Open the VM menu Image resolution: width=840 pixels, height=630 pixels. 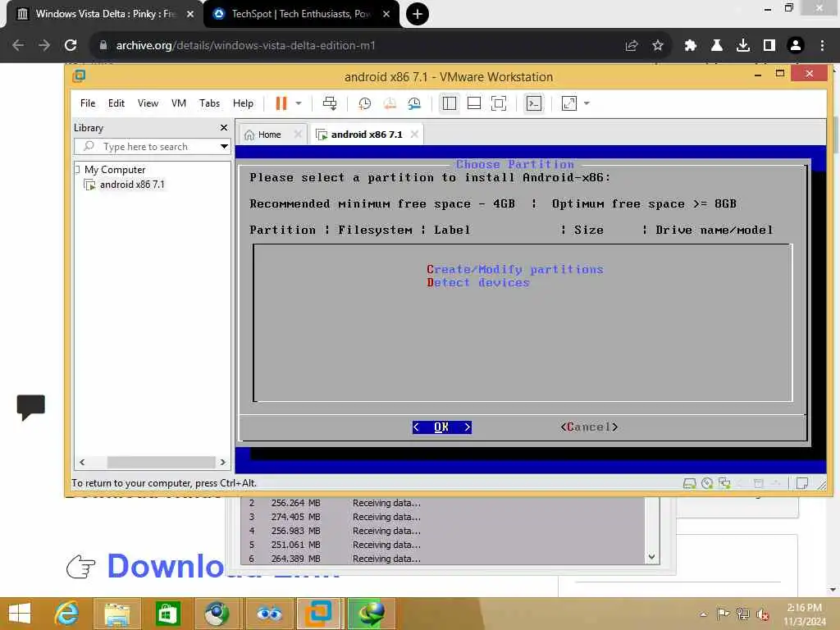pyautogui.click(x=179, y=103)
